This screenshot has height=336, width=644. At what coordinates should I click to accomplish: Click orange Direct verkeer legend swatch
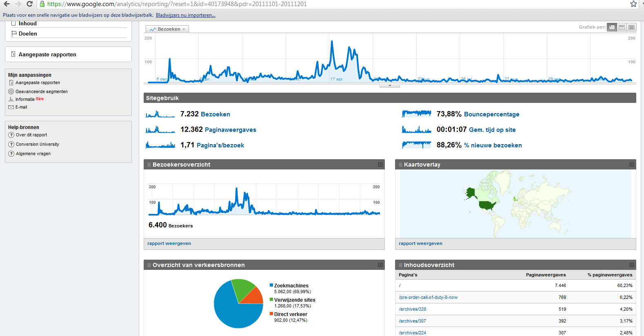(x=271, y=314)
